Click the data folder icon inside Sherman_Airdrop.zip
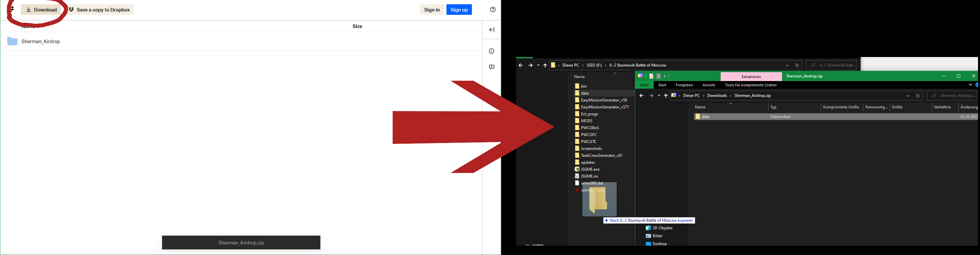The height and width of the screenshot is (255, 980). click(698, 117)
